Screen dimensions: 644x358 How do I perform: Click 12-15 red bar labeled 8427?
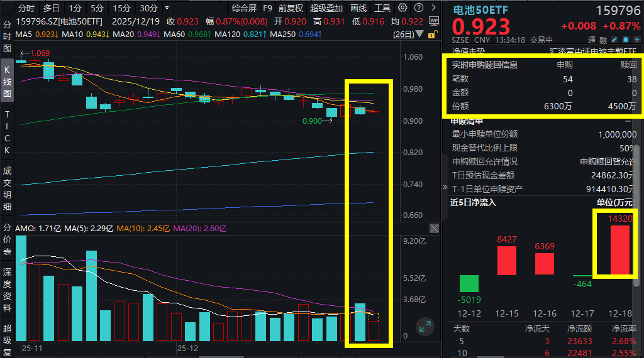[507, 261]
